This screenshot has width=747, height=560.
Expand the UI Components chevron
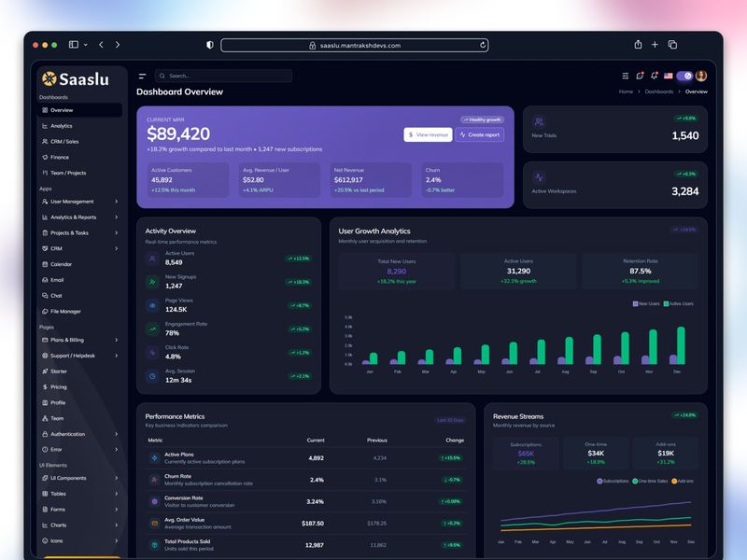116,478
